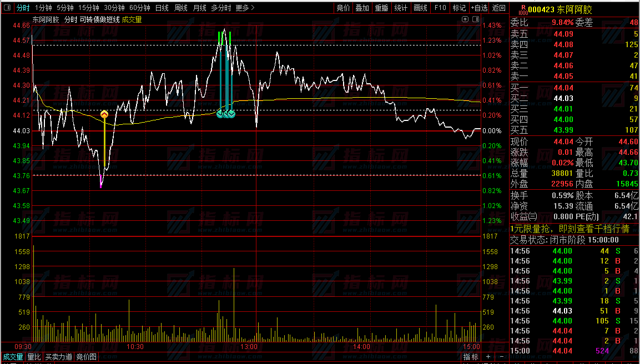
Task: Click the 可转债做短线 indicator name
Action: (99, 19)
